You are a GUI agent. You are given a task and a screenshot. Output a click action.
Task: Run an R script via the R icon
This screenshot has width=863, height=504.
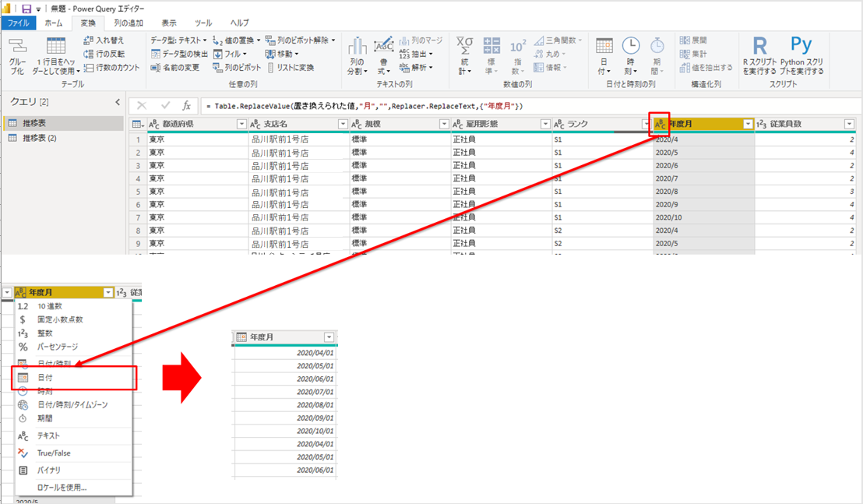759,55
